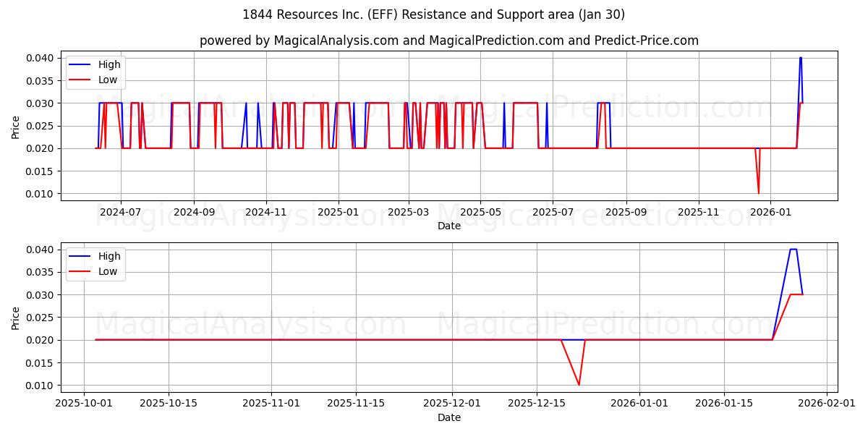Click the bottom chart x-axis label '2025-11-01'
The width and height of the screenshot is (868, 434).
point(271,404)
